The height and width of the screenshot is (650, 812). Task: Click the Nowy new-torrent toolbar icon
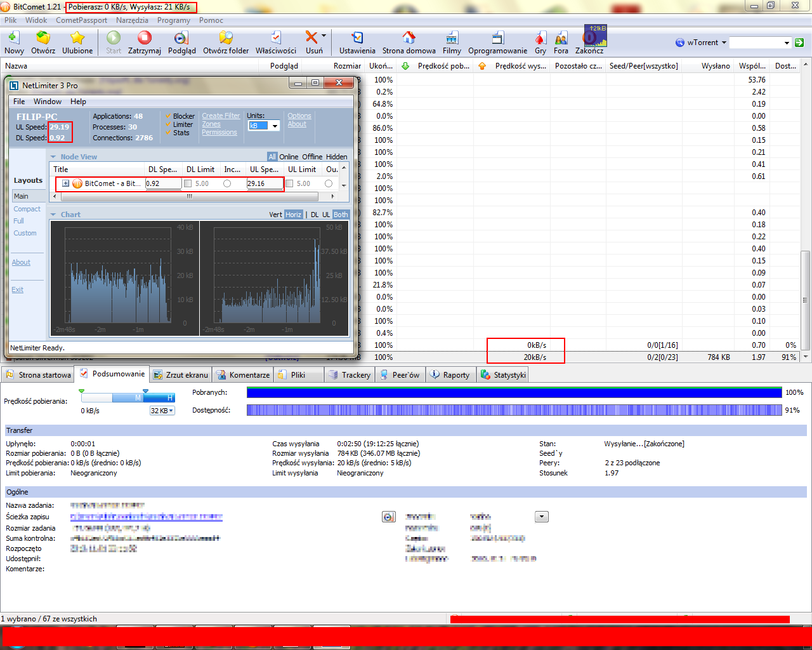point(13,38)
